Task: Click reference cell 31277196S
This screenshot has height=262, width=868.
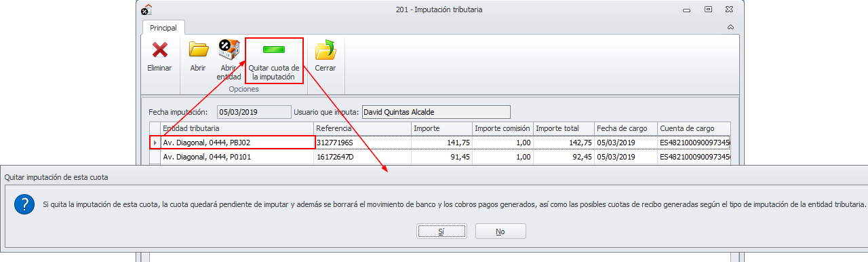Action: 363,143
